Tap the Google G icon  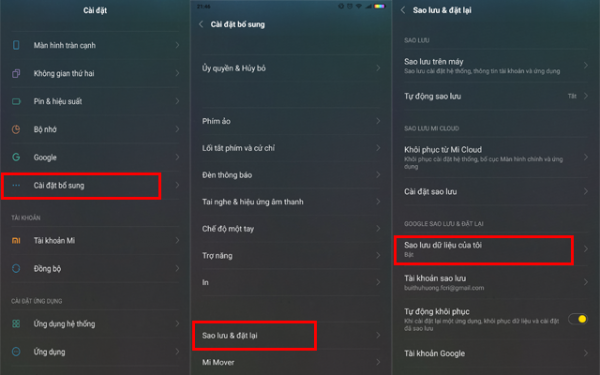point(16,157)
